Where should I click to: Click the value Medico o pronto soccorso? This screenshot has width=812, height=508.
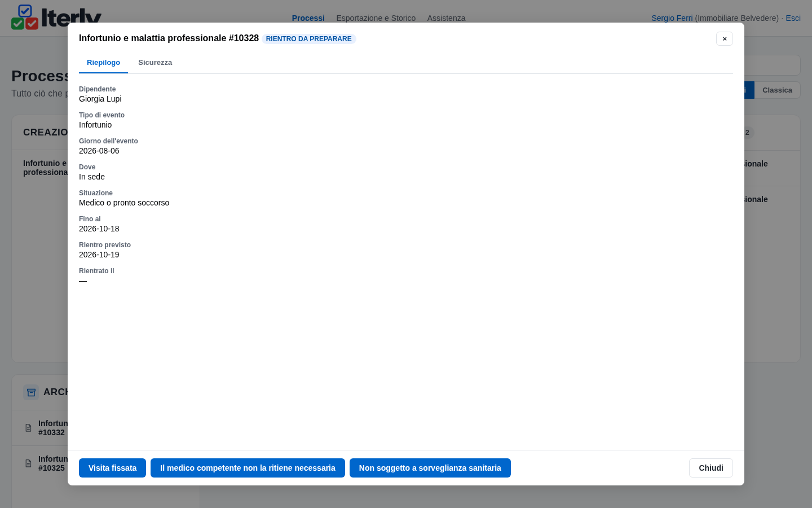[124, 203]
